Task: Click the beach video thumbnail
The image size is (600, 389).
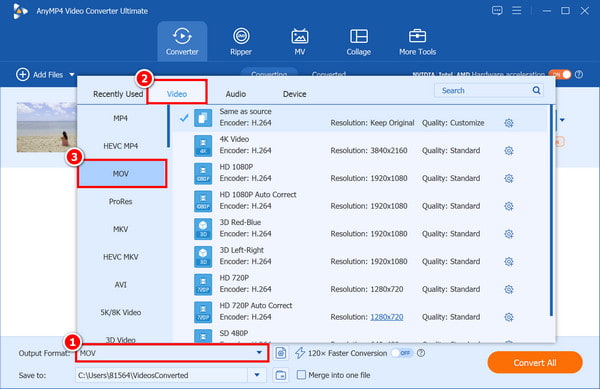Action: coord(46,127)
